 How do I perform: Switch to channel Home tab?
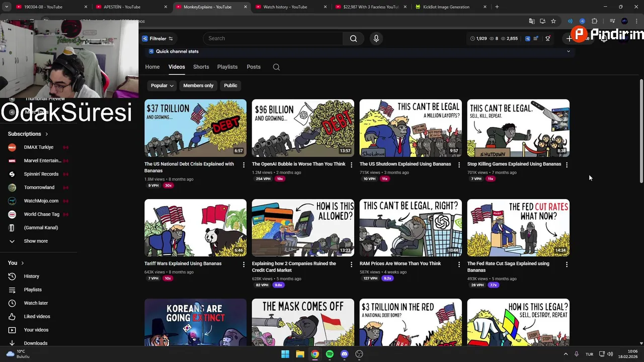tap(152, 67)
